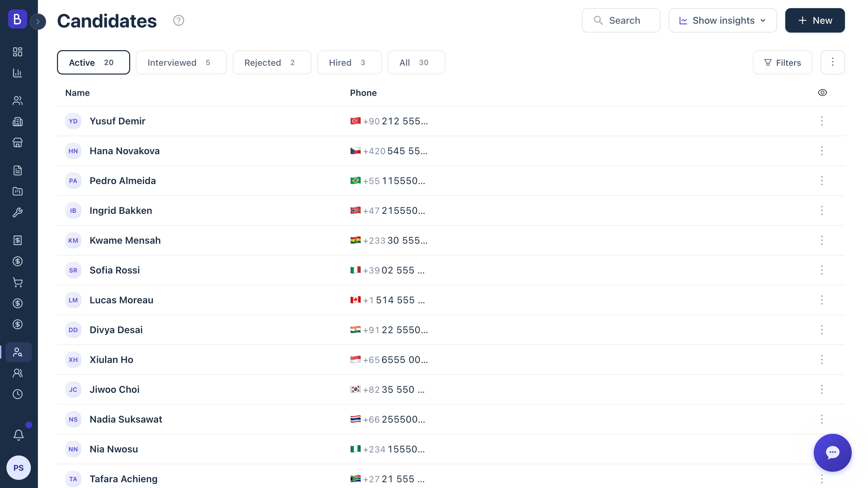Image resolution: width=868 pixels, height=488 pixels.
Task: Open candidate Kwame Mensah
Action: (x=125, y=240)
